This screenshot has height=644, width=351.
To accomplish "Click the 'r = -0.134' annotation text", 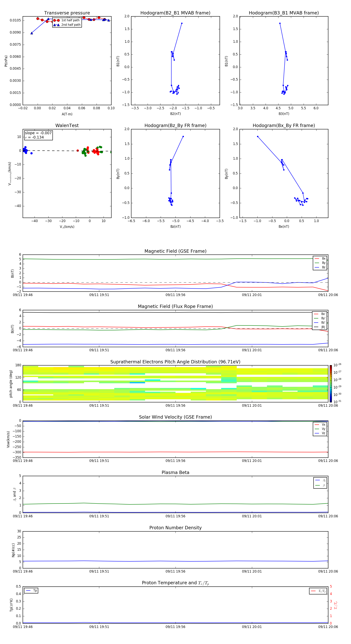I will (x=35, y=137).
